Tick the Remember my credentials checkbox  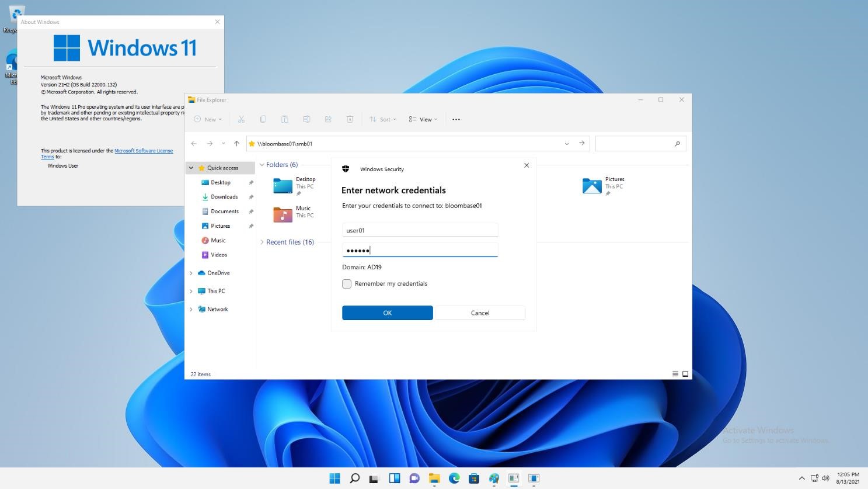pyautogui.click(x=347, y=284)
